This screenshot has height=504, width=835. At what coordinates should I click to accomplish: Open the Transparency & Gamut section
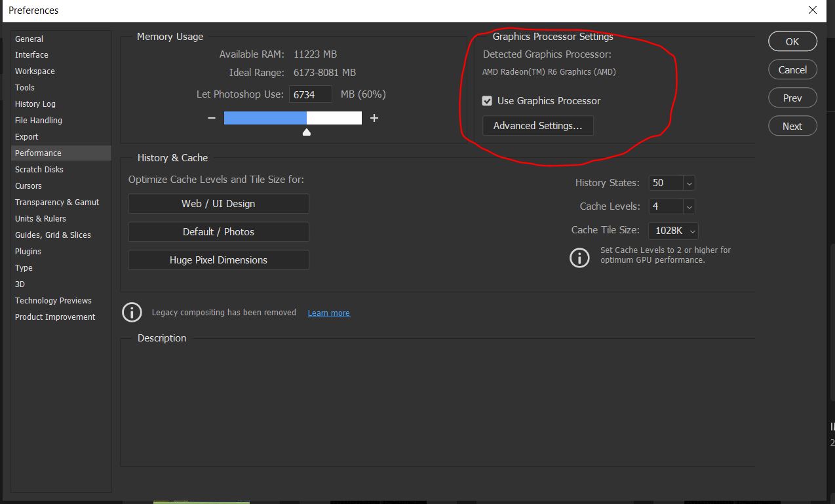57,202
